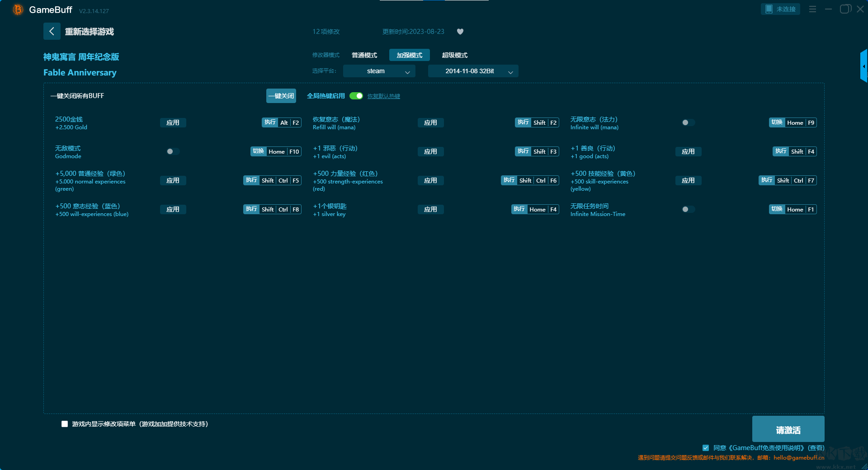
Task: Open the steam platform dropdown
Action: pos(379,71)
